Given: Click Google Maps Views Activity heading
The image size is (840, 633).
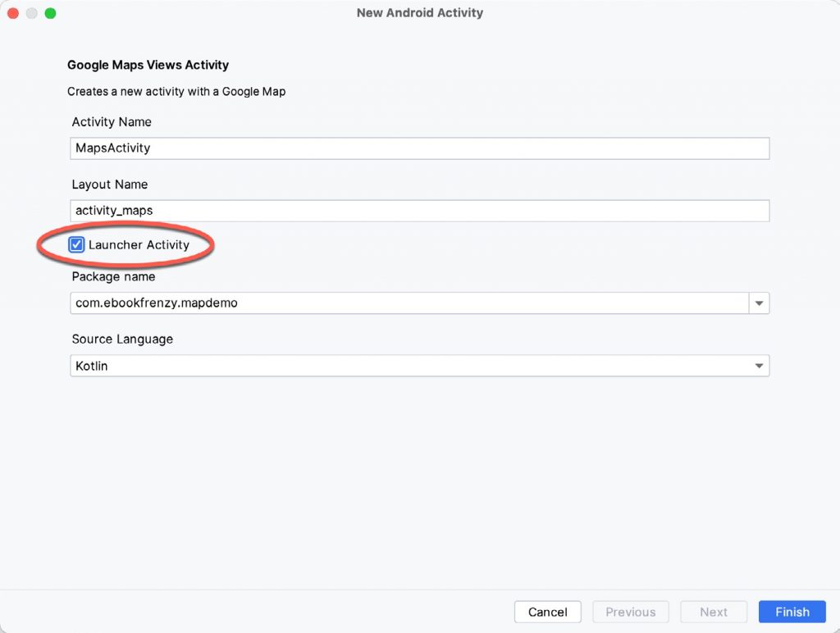Looking at the screenshot, I should (148, 65).
